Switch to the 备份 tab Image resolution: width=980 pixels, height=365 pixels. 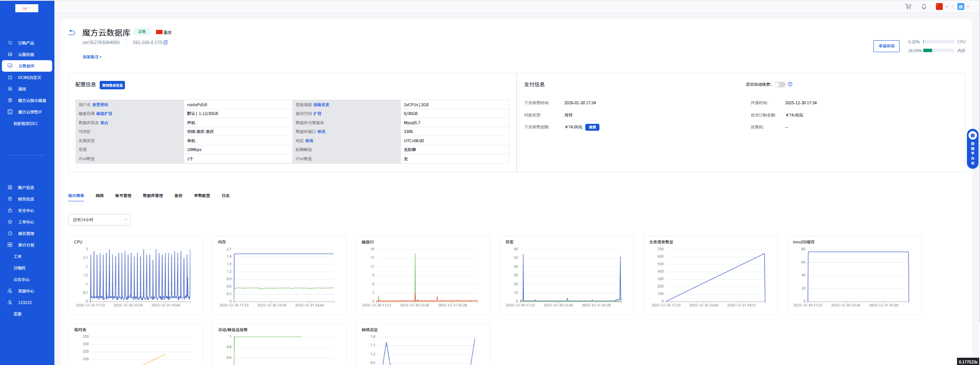click(179, 196)
